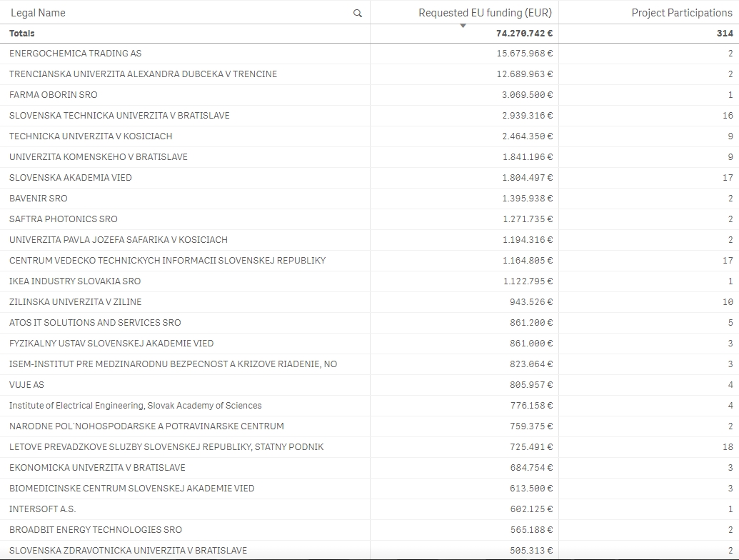
Task: Pick INTERSOFT A.S. from the list
Action: [42, 509]
